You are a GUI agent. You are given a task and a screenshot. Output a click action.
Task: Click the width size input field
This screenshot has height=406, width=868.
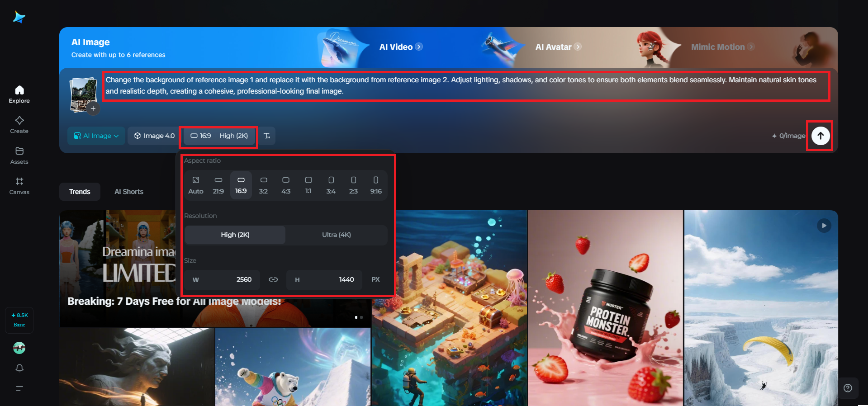[223, 279]
